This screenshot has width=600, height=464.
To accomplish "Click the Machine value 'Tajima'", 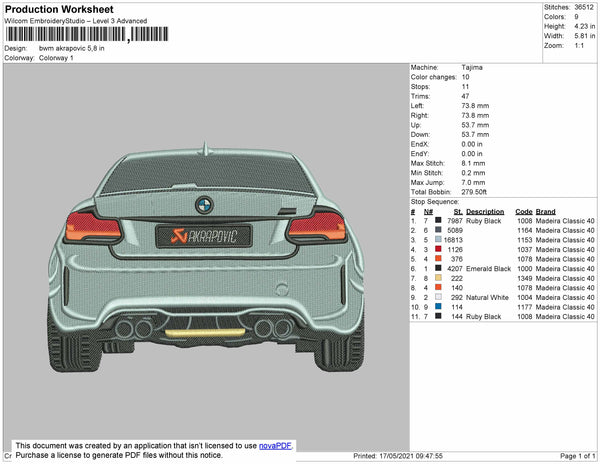I will [x=472, y=67].
